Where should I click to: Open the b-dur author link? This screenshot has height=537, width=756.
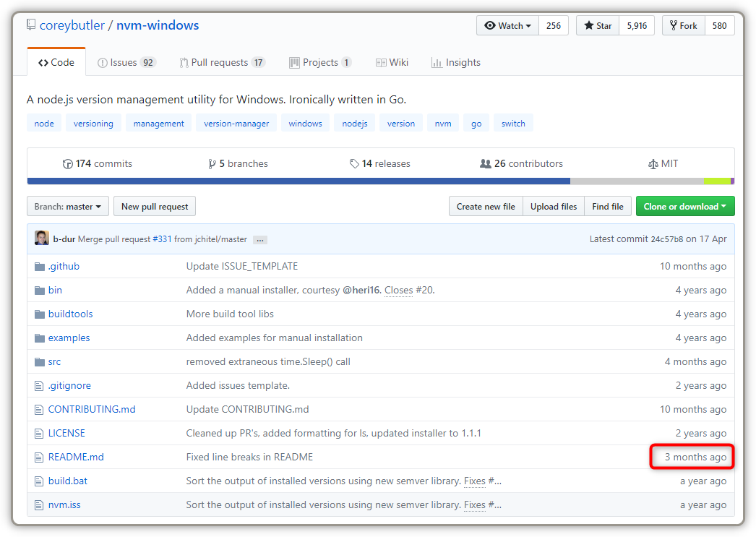(64, 239)
